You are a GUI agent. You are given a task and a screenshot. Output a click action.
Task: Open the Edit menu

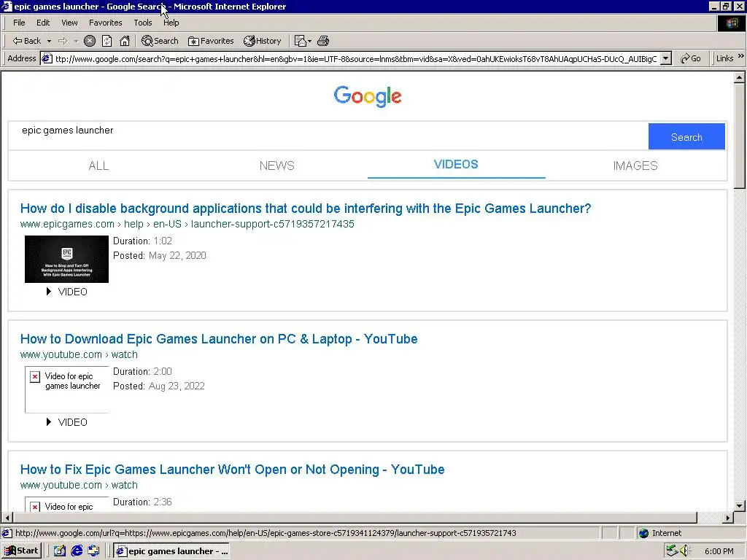(x=43, y=23)
